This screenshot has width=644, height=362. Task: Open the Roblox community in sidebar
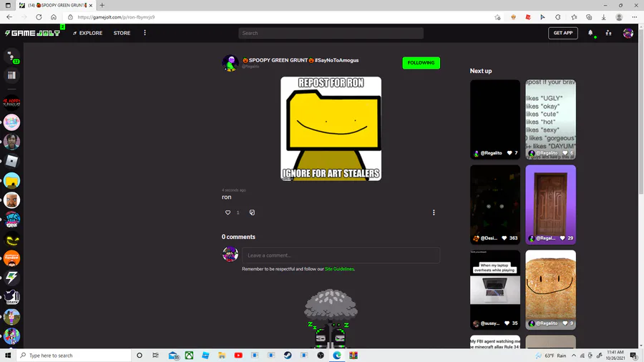click(11, 161)
